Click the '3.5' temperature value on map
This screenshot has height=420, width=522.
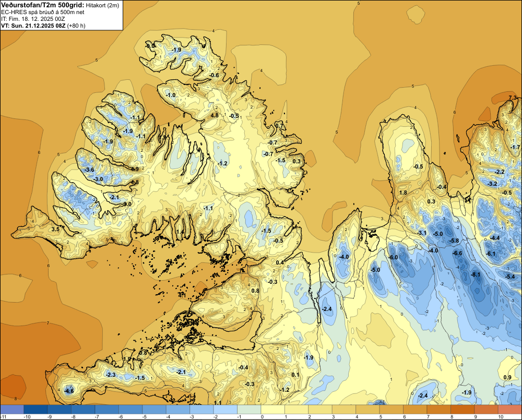point(56,229)
